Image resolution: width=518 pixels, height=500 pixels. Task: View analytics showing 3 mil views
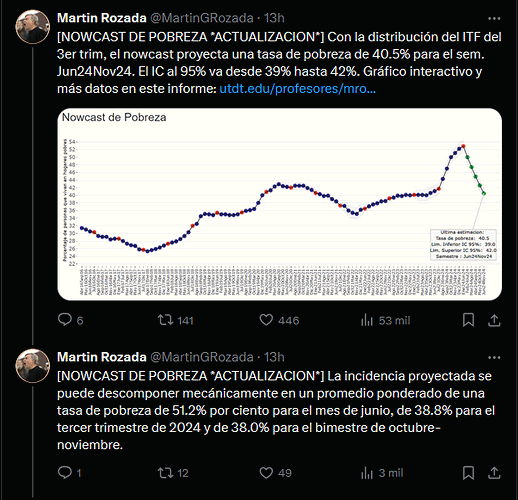[382, 473]
